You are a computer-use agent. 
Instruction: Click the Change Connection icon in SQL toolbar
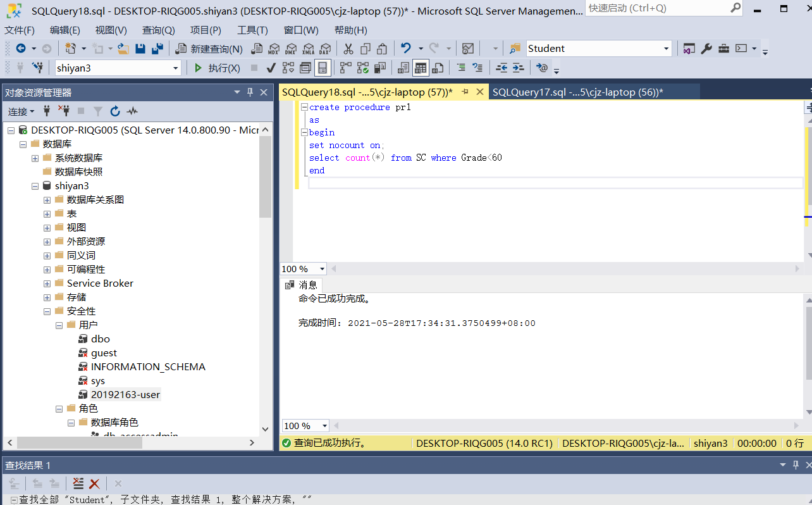(38, 68)
